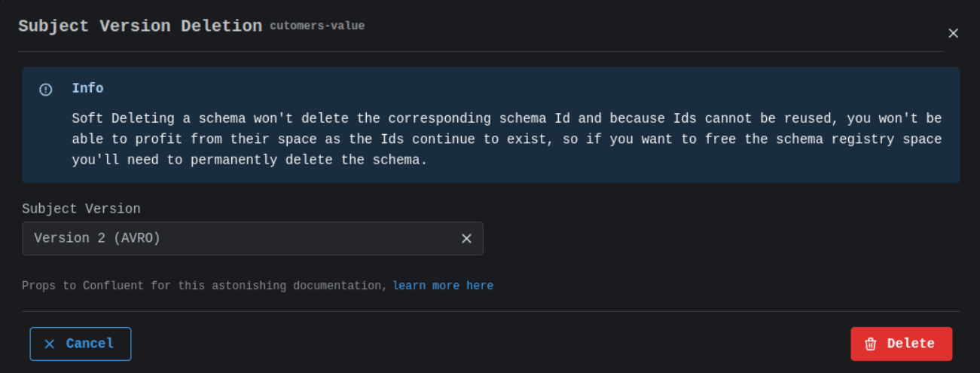Click the Info heading in the alert
Screen dimensions: 980x373
coord(87,88)
